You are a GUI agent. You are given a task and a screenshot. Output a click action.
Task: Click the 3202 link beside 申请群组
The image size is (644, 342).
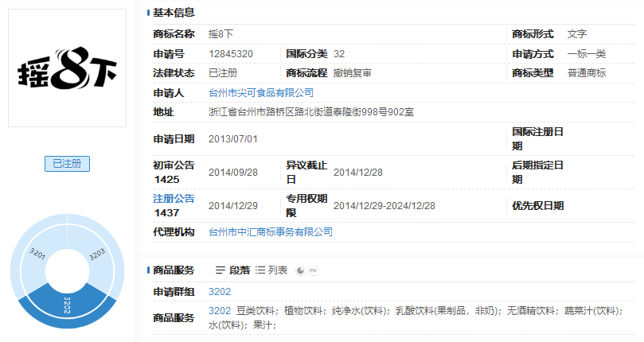point(220,292)
